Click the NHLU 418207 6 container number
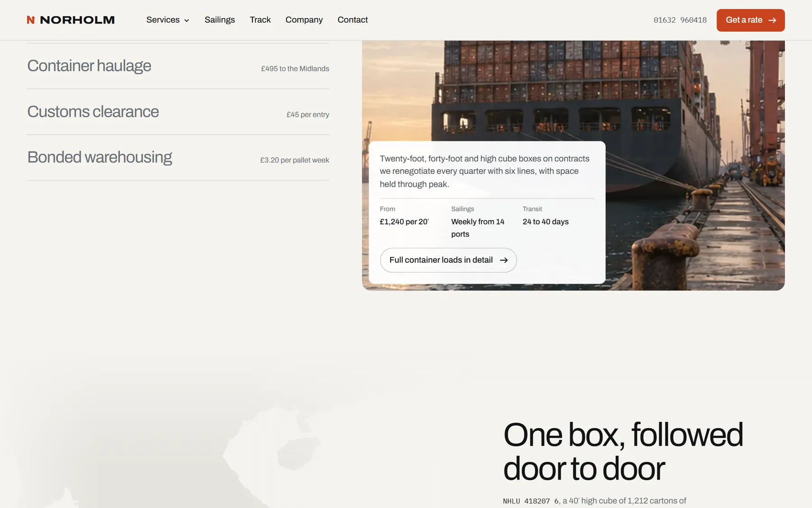This screenshot has width=812, height=508. 531,501
